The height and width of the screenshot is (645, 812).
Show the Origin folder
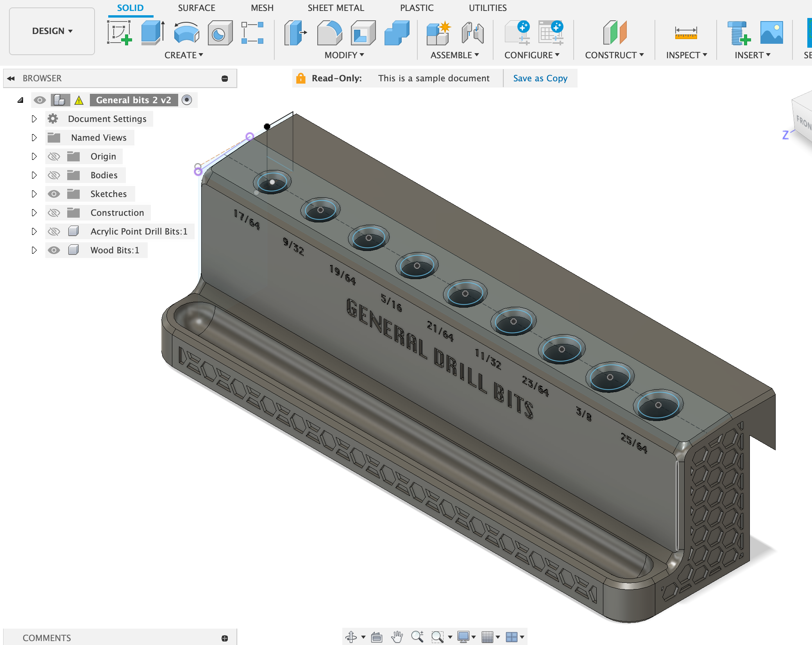(54, 157)
